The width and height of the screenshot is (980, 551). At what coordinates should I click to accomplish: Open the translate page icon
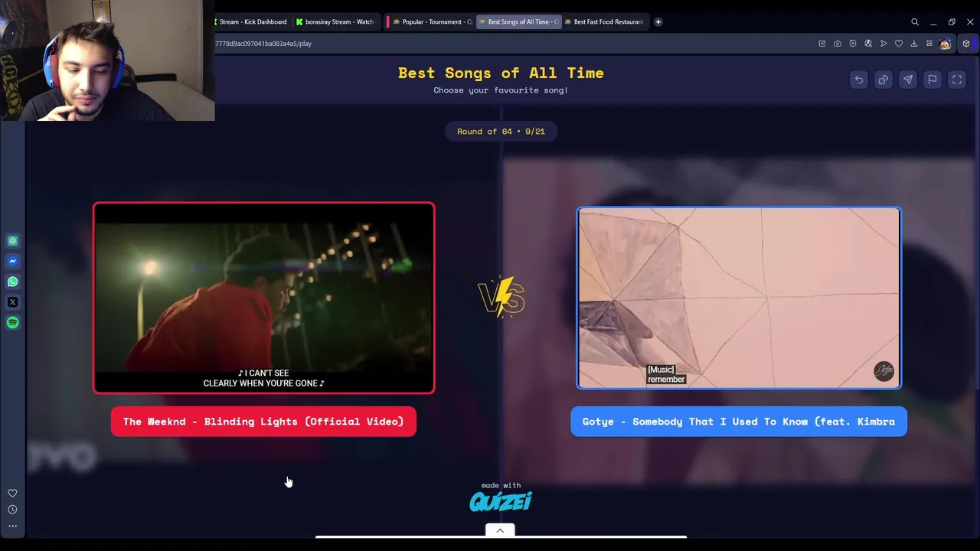[x=868, y=44]
